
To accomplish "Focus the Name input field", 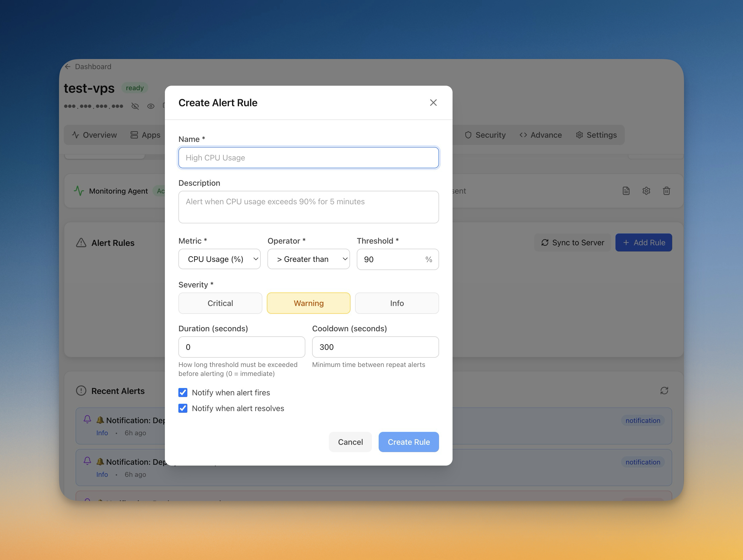I will (x=308, y=158).
